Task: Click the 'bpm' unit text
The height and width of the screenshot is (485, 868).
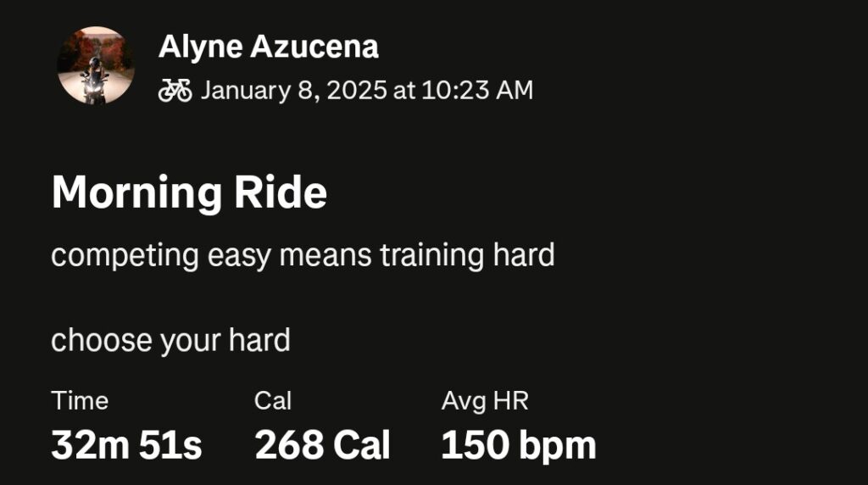Action: 556,446
